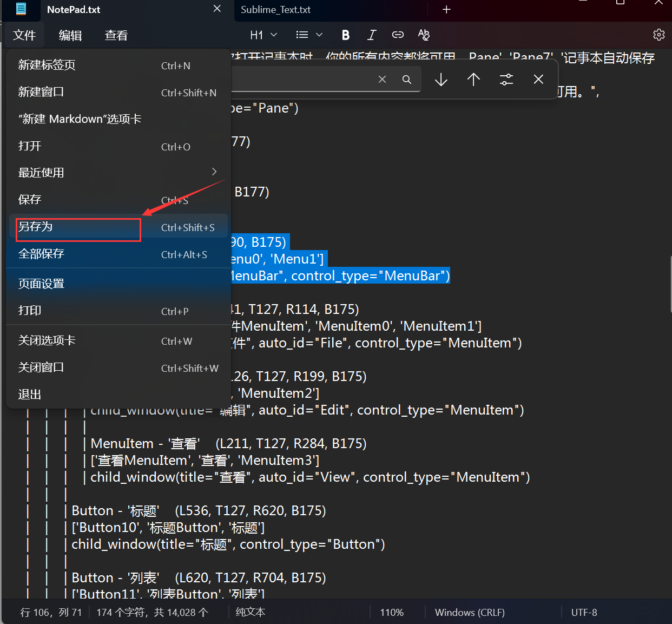Choose 新建标签页 from the menu
This screenshot has width=672, height=624.
point(118,65)
